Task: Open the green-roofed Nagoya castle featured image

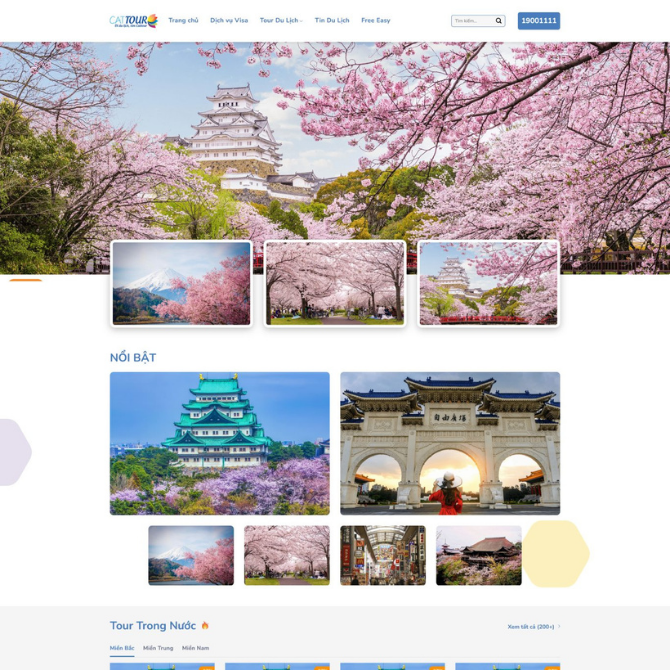Action: [x=220, y=443]
